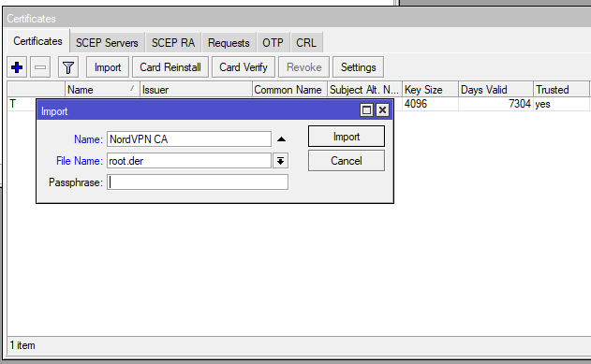Open certificate Settings
The width and height of the screenshot is (591, 364).
358,67
